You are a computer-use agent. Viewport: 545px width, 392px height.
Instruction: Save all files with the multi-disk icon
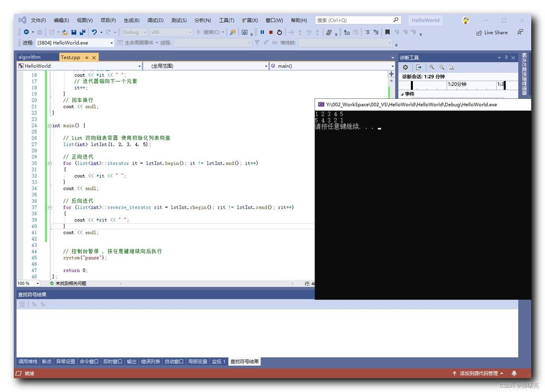[x=82, y=32]
